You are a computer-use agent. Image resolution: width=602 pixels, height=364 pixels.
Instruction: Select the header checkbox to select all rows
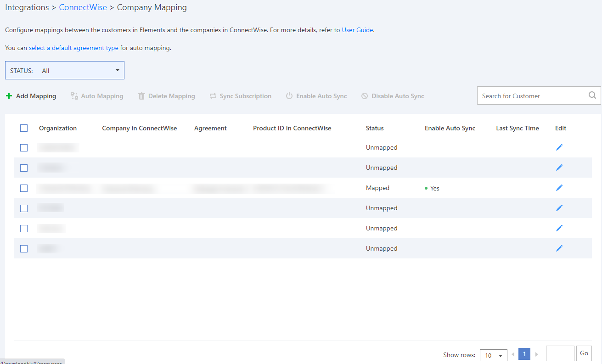(24, 128)
